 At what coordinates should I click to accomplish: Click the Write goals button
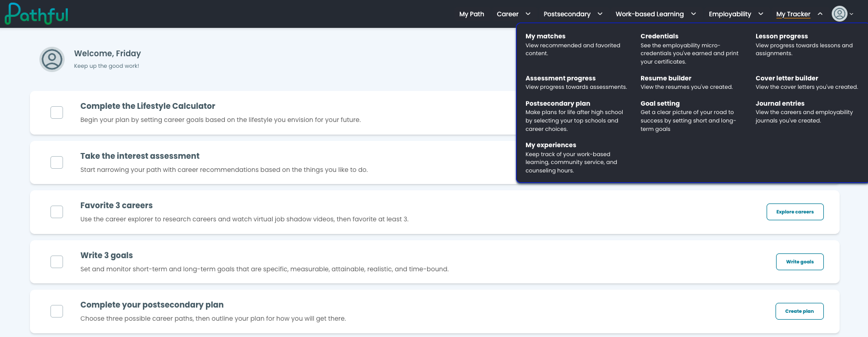[800, 262]
